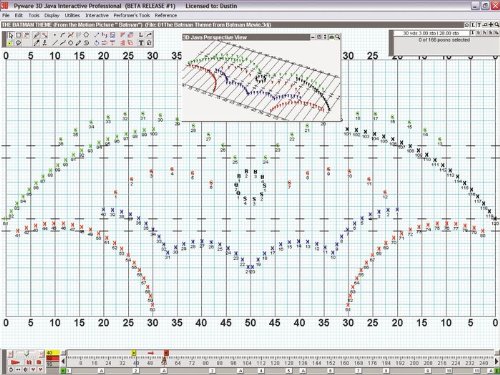This screenshot has width=500, height=375.
Task: Click the T button in the title strip
Action: (479, 25)
